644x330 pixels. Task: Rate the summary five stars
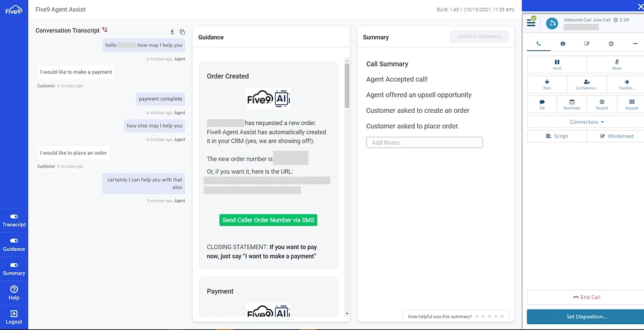pos(502,316)
